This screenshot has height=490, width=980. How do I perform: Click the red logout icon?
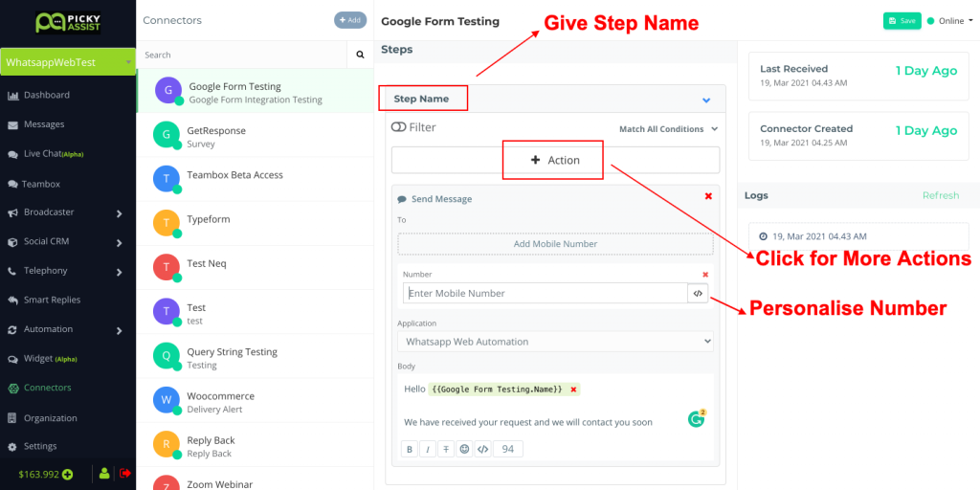pyautogui.click(x=125, y=473)
